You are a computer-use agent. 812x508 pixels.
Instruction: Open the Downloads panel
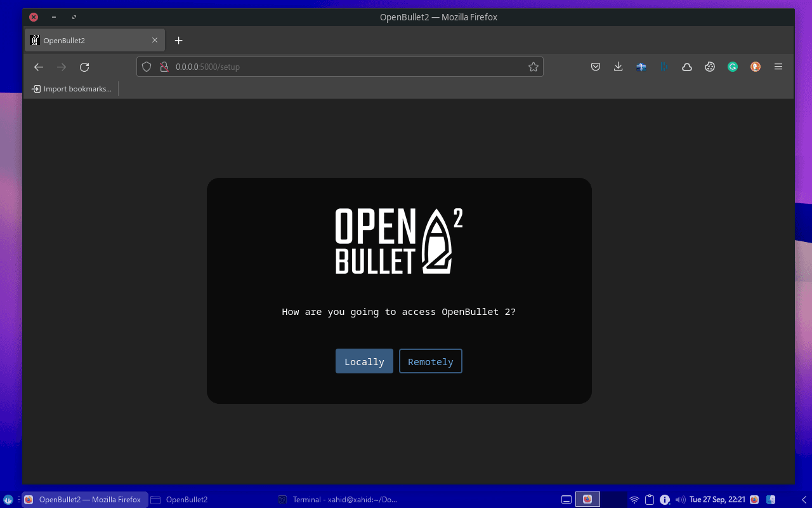[619, 67]
